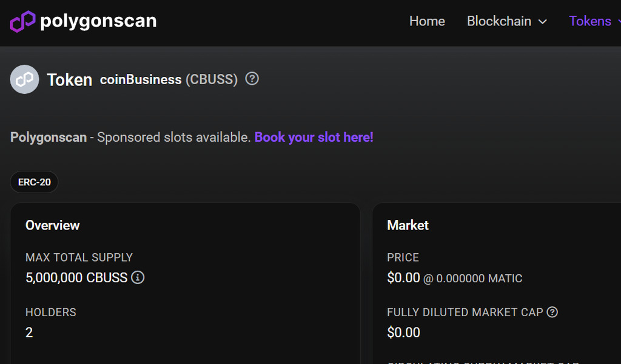621x364 pixels.
Task: Click the PRICE label
Action: coord(403,257)
